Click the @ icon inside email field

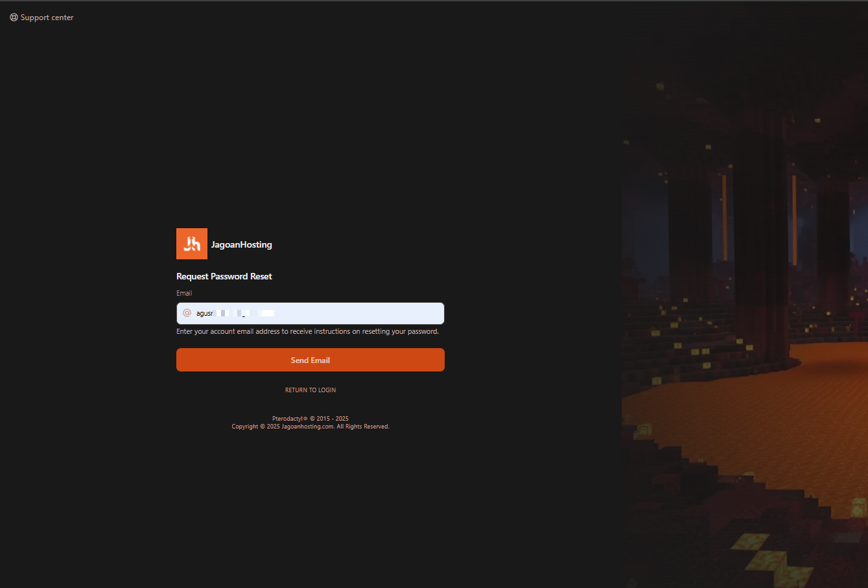tap(187, 313)
